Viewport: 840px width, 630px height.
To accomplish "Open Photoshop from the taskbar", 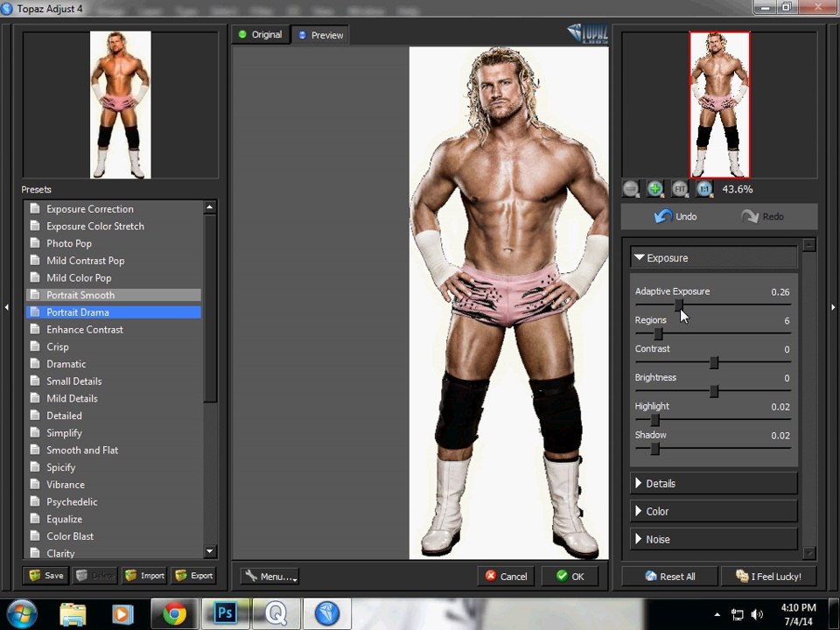I will (225, 614).
